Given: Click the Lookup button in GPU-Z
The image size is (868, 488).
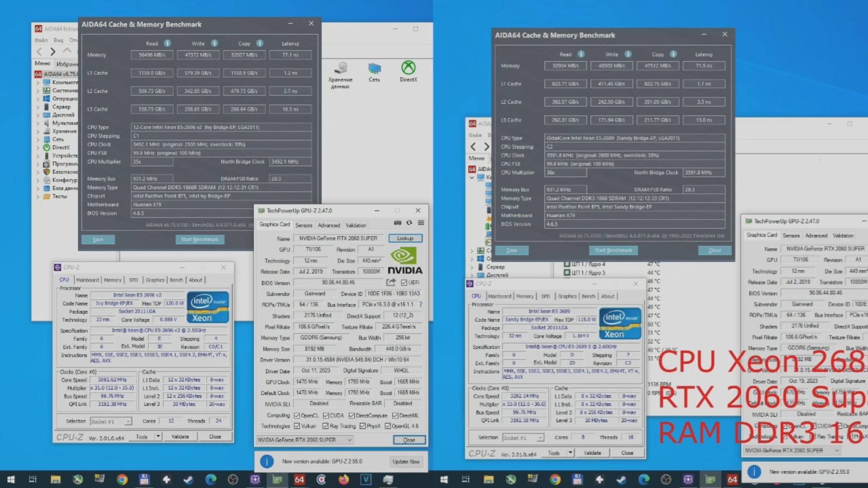Looking at the screenshot, I should [x=405, y=238].
